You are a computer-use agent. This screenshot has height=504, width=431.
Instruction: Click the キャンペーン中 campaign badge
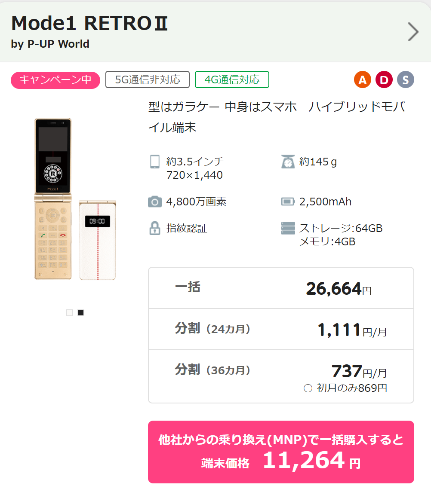coord(55,80)
